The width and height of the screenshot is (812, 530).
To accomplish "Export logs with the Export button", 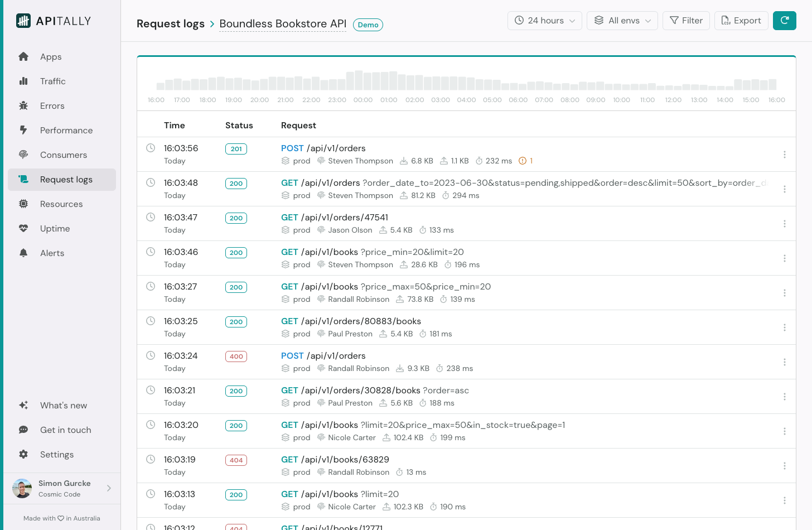I will [x=741, y=21].
